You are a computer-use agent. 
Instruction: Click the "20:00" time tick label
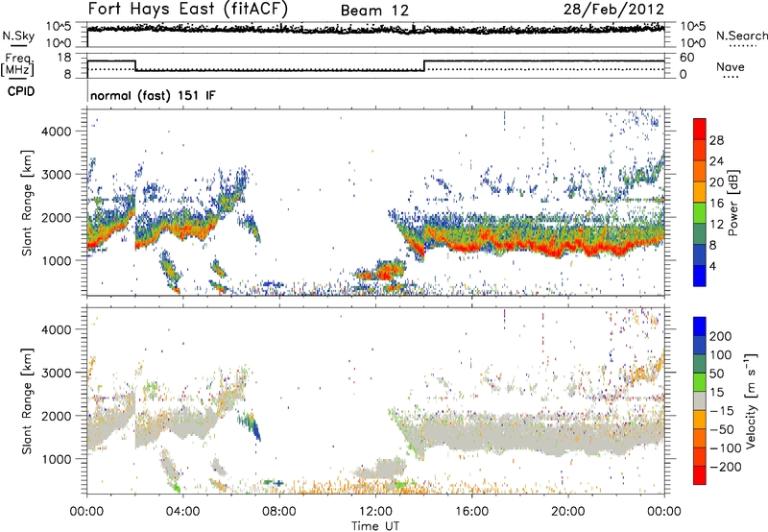point(567,512)
